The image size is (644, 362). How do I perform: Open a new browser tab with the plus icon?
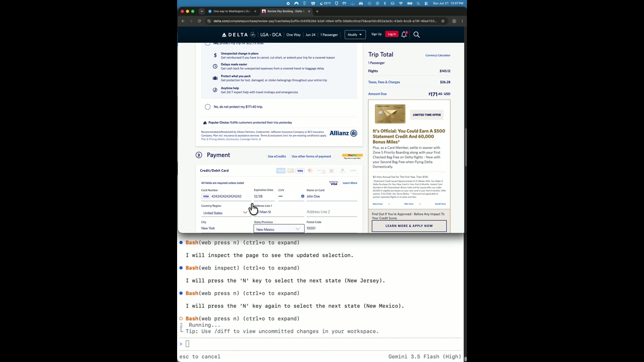coord(317,11)
